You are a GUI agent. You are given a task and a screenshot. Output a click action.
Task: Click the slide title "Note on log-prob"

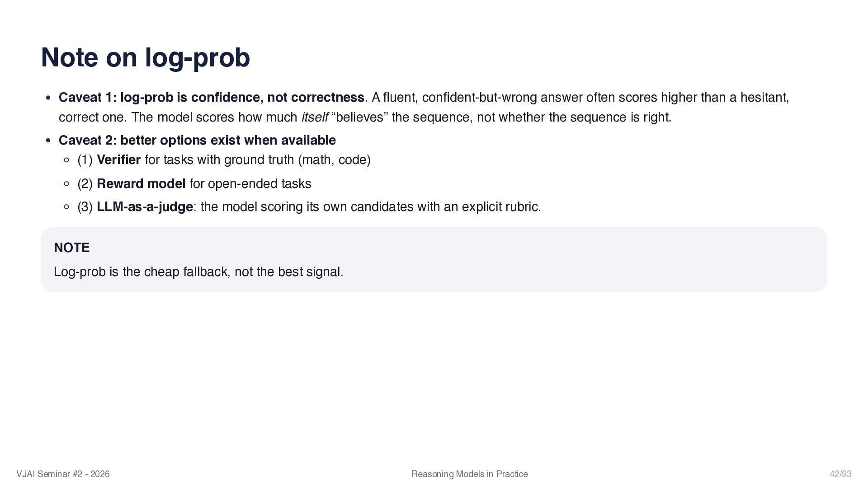coord(145,58)
